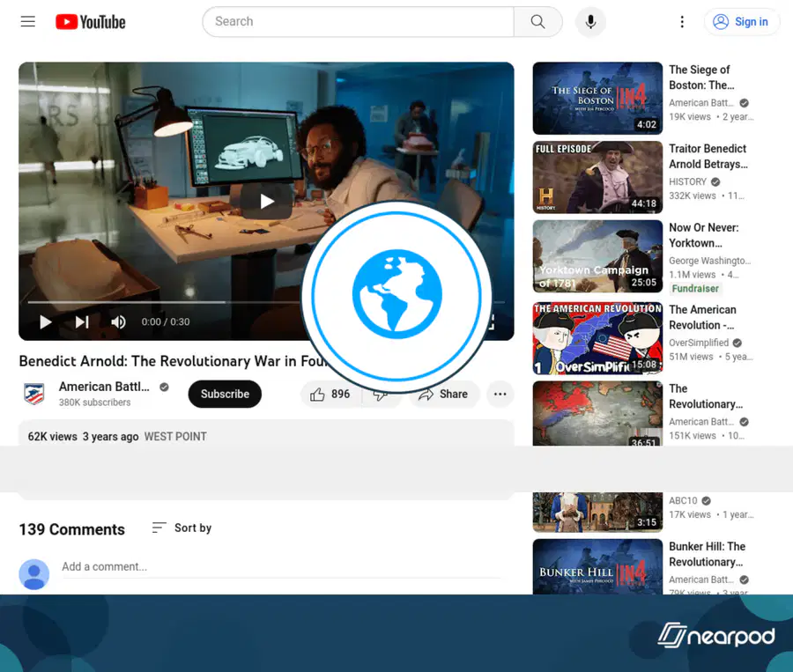Open the 151K views Revolutionary video title

coord(706,396)
